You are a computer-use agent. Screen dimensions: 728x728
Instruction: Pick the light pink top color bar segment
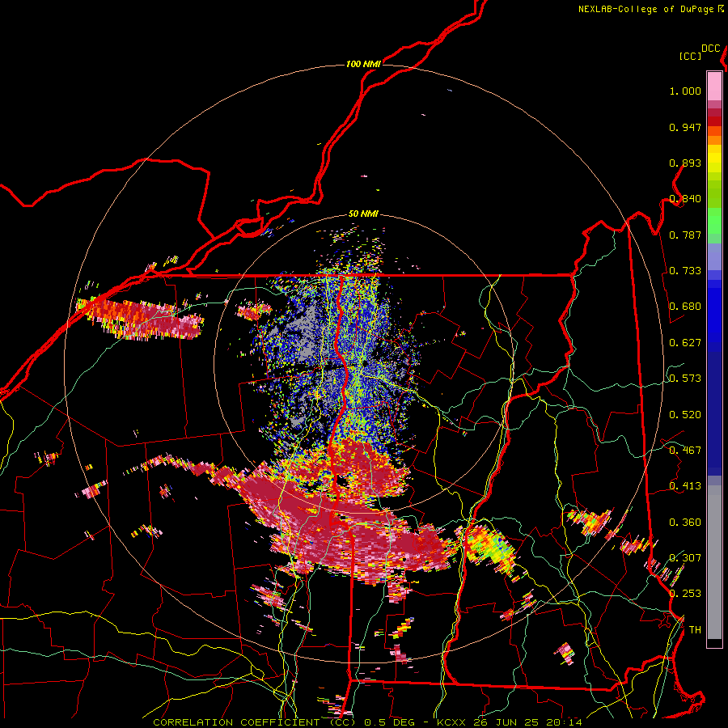click(x=714, y=86)
